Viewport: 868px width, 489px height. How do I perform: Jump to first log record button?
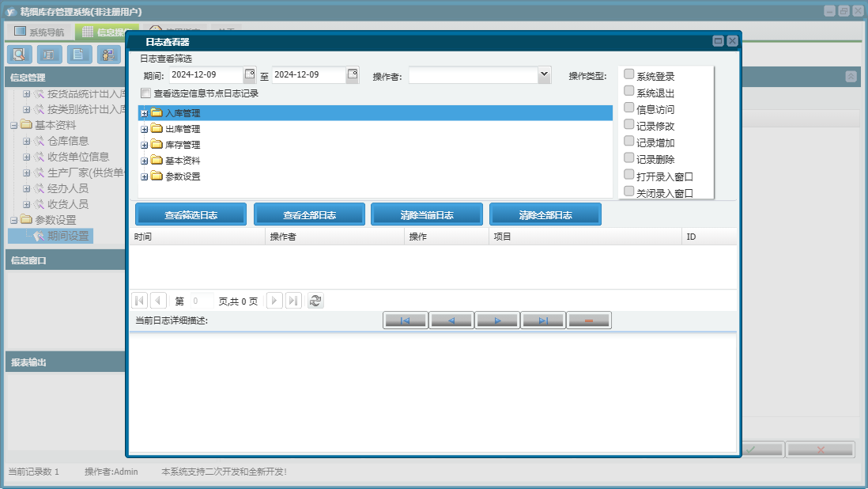(406, 320)
